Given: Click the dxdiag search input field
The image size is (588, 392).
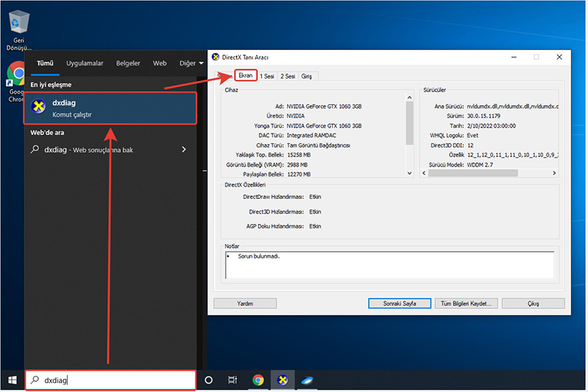Looking at the screenshot, I should [110, 380].
